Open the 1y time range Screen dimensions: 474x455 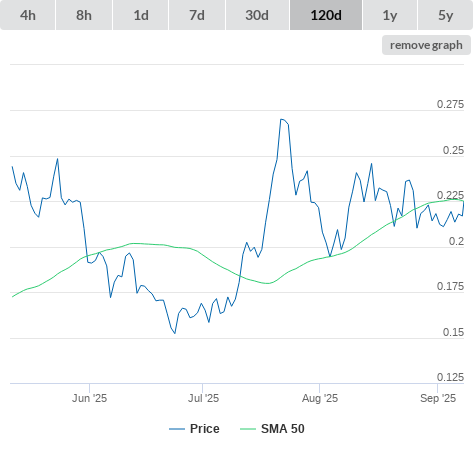(x=390, y=15)
